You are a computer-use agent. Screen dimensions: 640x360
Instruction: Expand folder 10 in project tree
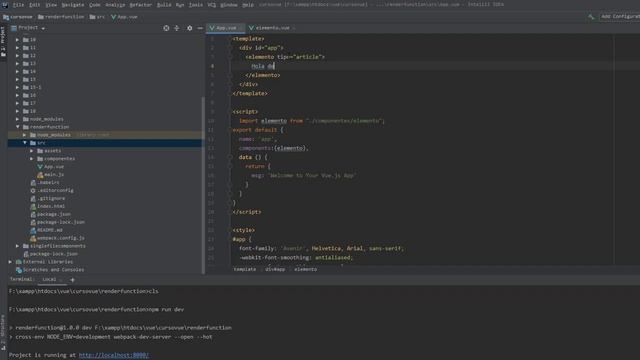(x=18, y=40)
